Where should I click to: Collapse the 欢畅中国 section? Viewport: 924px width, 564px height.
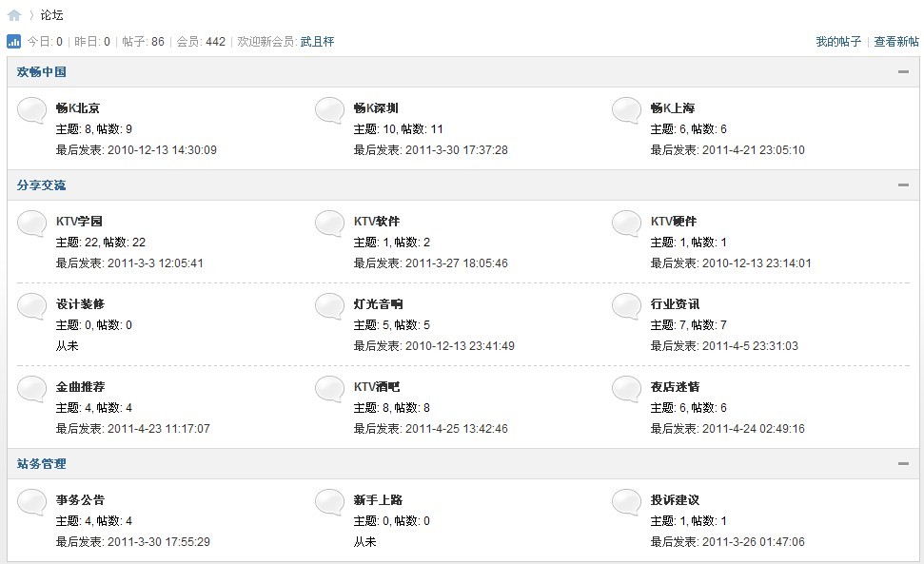pos(903,72)
